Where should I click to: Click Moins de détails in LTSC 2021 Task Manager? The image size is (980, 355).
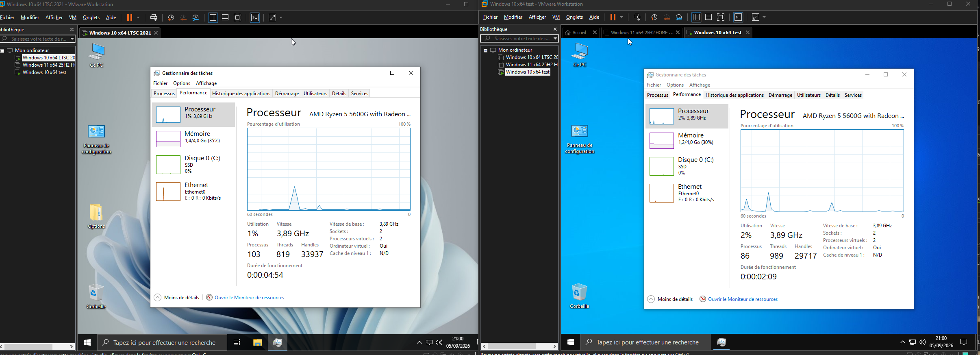[x=177, y=298]
